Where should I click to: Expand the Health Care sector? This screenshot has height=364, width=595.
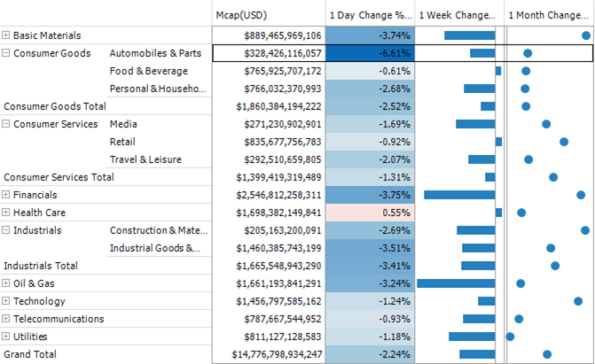[x=7, y=213]
